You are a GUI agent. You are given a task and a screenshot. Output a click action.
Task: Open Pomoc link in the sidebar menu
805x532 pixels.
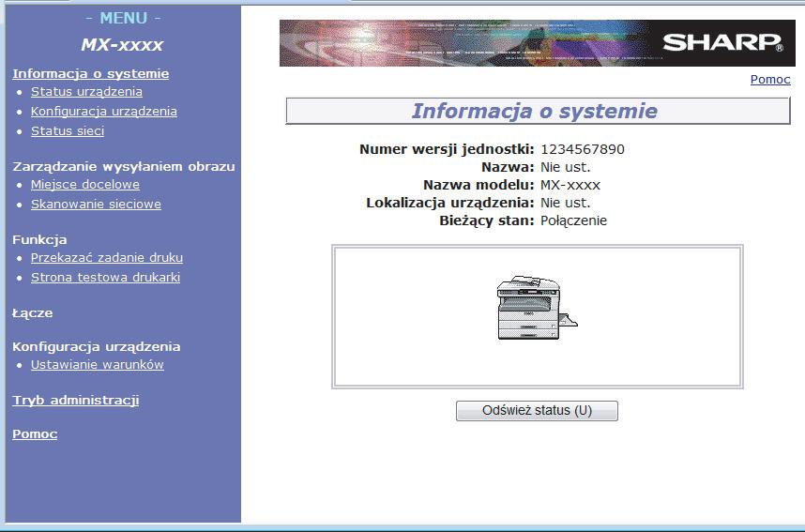(x=35, y=433)
